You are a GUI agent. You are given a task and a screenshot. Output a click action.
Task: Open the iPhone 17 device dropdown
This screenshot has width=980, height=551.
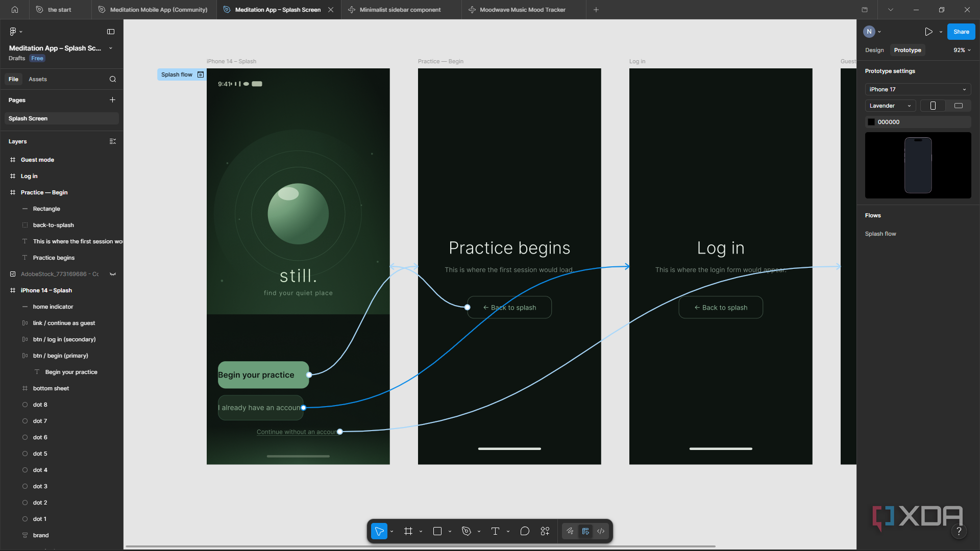click(x=918, y=89)
